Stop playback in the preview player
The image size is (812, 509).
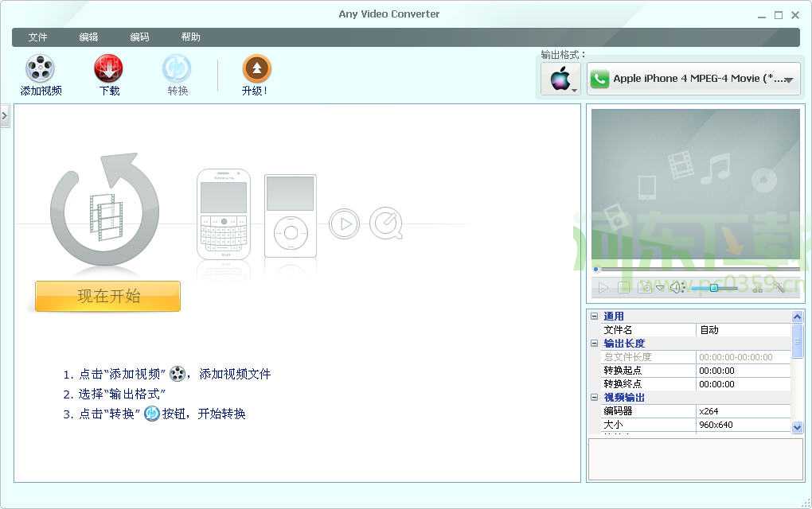click(625, 287)
